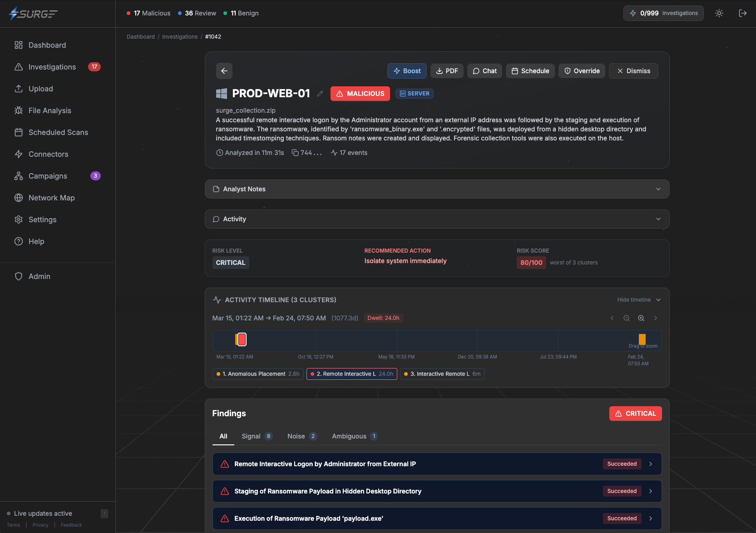Image resolution: width=756 pixels, height=533 pixels.
Task: Select the '1. Anomalous Placement' cluster chip
Action: (257, 374)
